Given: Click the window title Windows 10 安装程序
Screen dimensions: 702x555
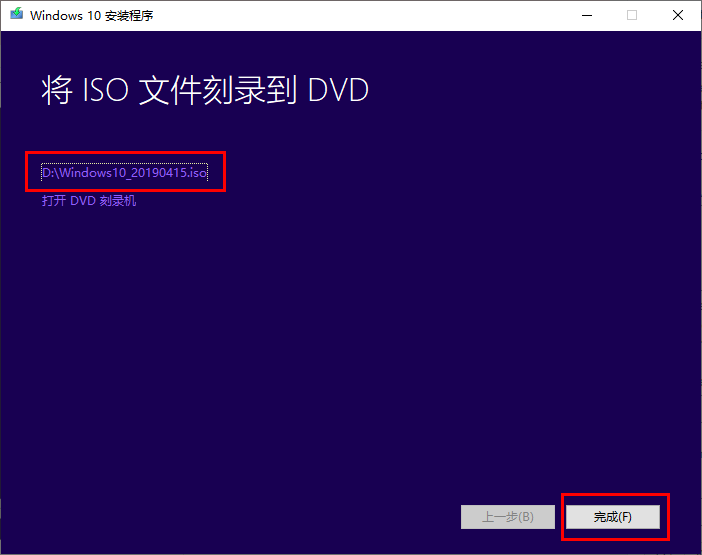Looking at the screenshot, I should pos(91,16).
